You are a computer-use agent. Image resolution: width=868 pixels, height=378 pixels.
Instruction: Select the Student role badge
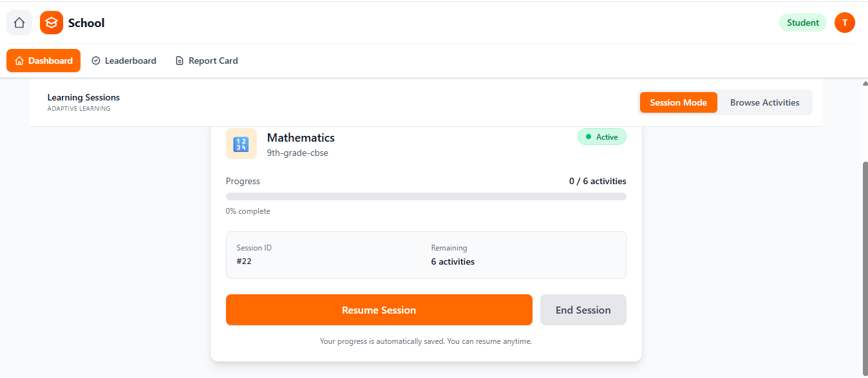click(x=802, y=22)
